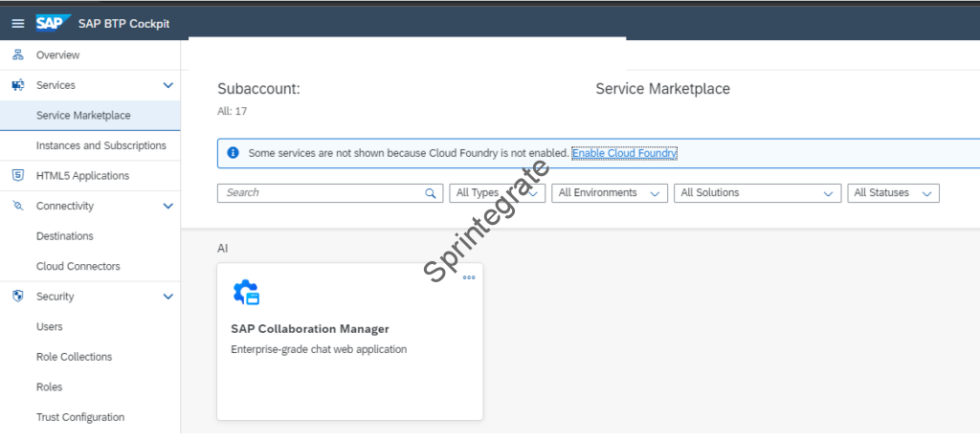Click the hamburger menu icon
This screenshot has width=980, height=441.
pos(17,23)
